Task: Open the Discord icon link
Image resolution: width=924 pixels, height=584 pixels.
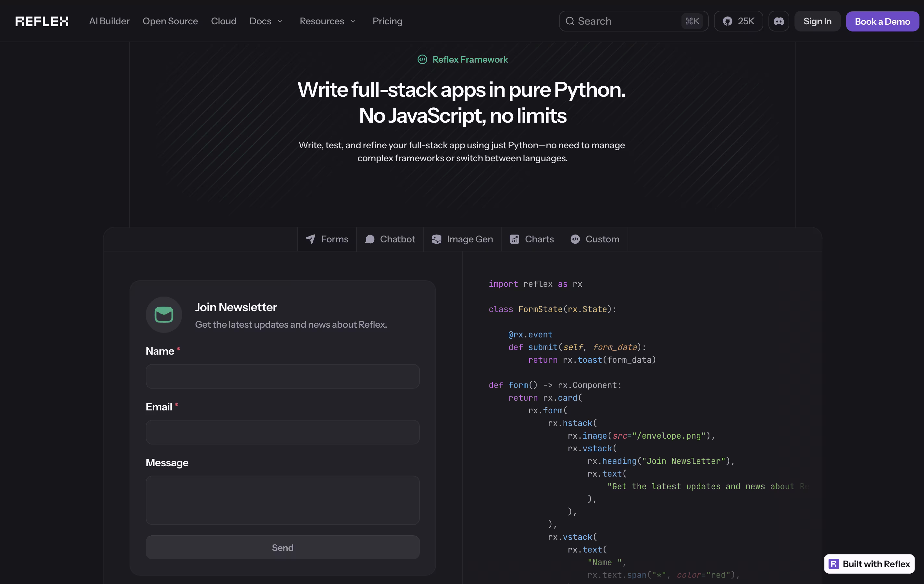Action: pyautogui.click(x=778, y=21)
